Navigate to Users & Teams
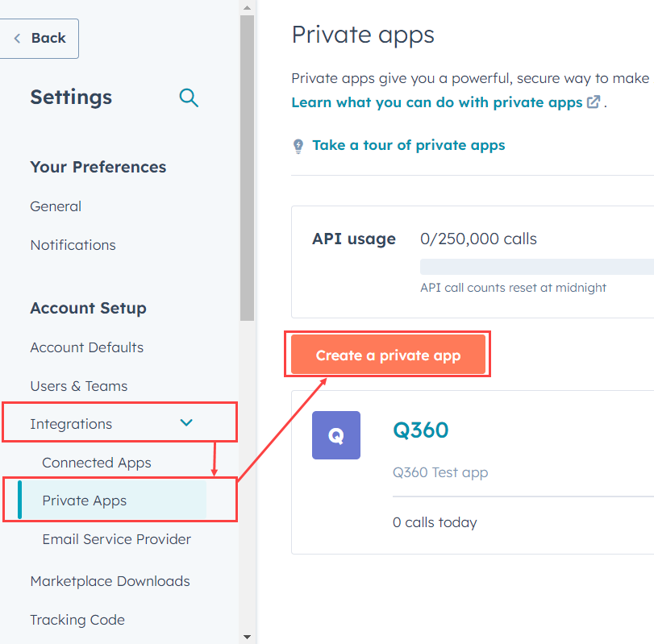 78,386
